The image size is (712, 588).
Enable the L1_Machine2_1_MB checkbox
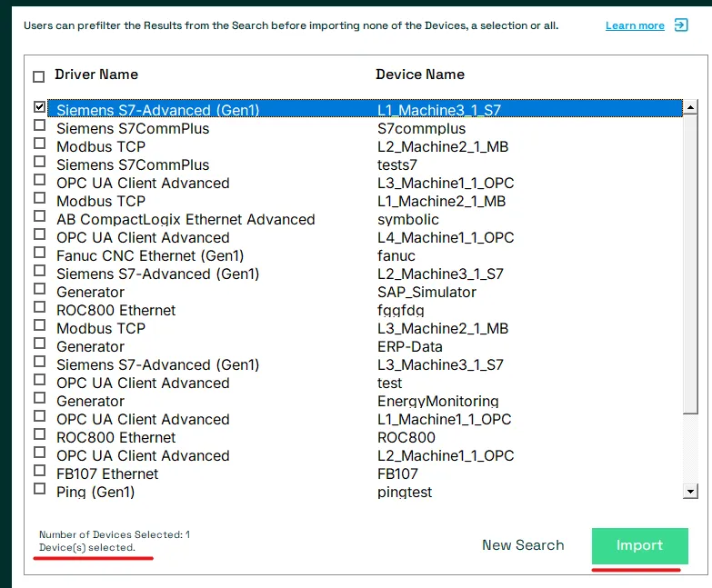[x=39, y=197]
